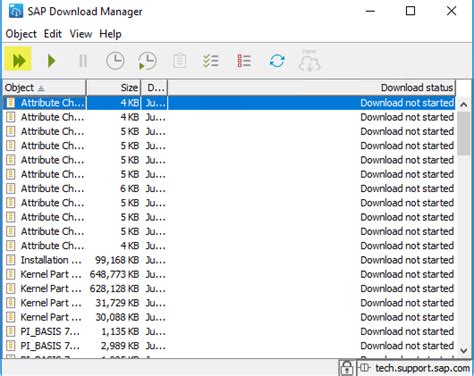The width and height of the screenshot is (474, 376).
Task: Click the Pause download icon
Action: 83,61
